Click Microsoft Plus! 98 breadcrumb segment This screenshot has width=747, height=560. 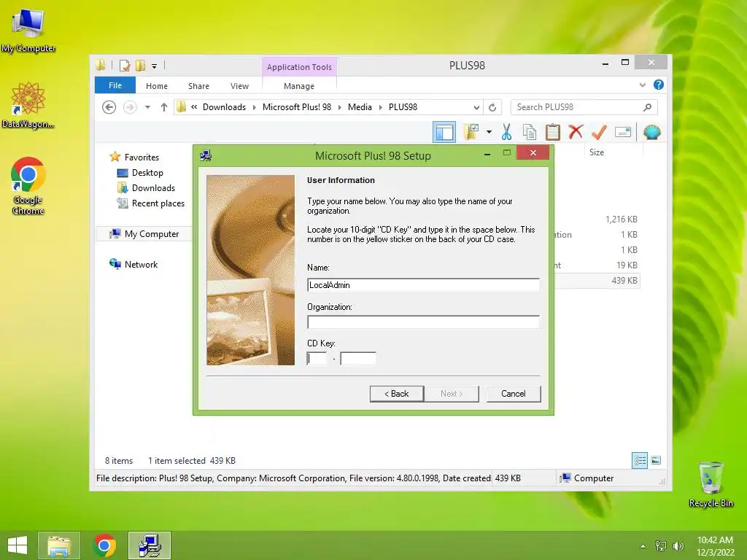pos(297,107)
